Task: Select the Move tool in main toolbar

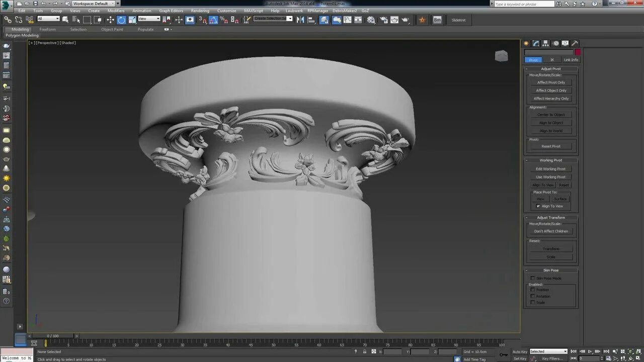Action: click(110, 20)
